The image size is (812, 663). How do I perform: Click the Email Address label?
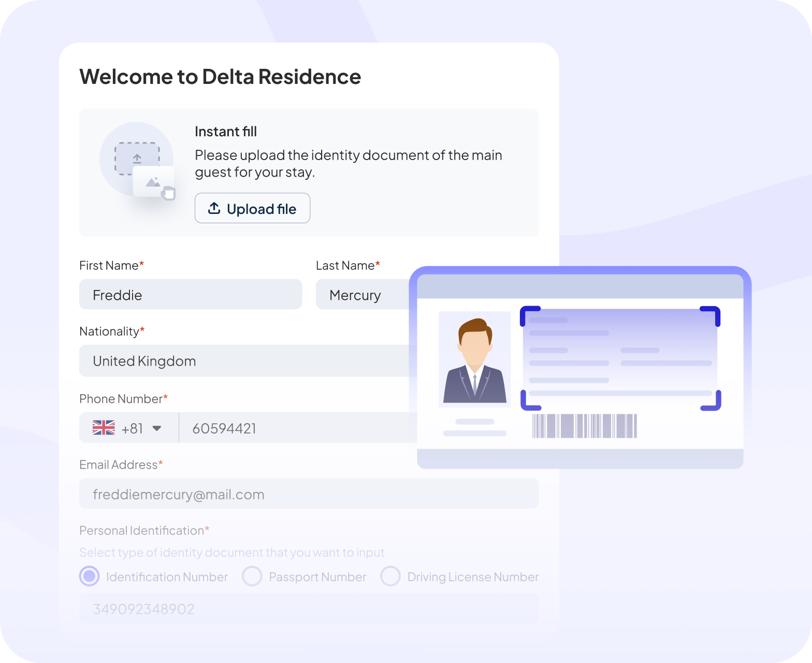121,465
